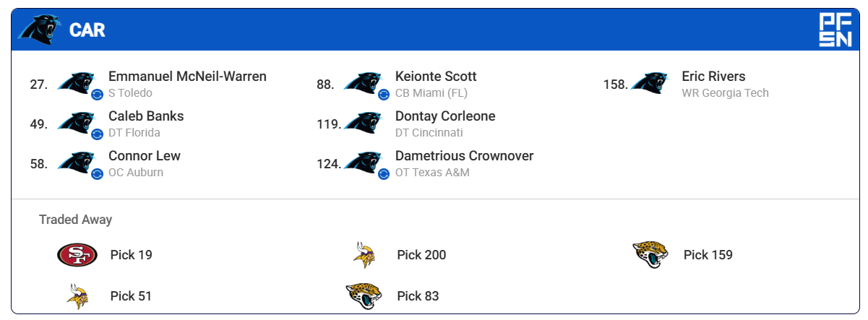The image size is (868, 320).
Task: Select player Caleb Banks
Action: [x=146, y=116]
